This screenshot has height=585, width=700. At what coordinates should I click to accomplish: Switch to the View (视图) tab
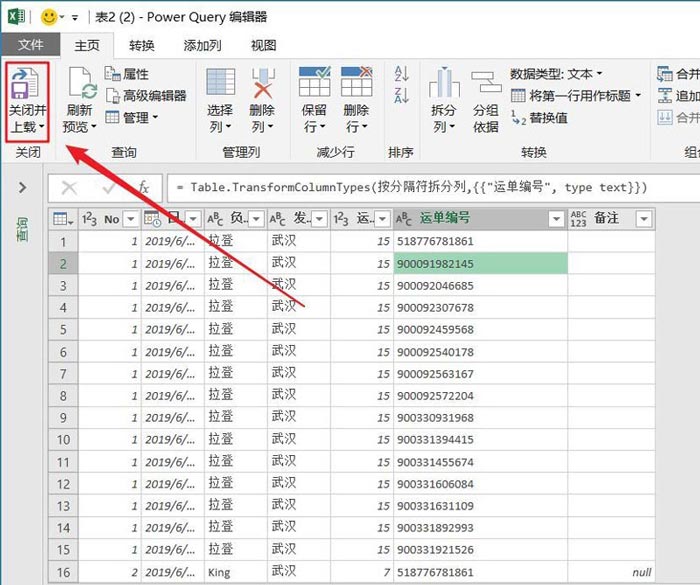263,45
